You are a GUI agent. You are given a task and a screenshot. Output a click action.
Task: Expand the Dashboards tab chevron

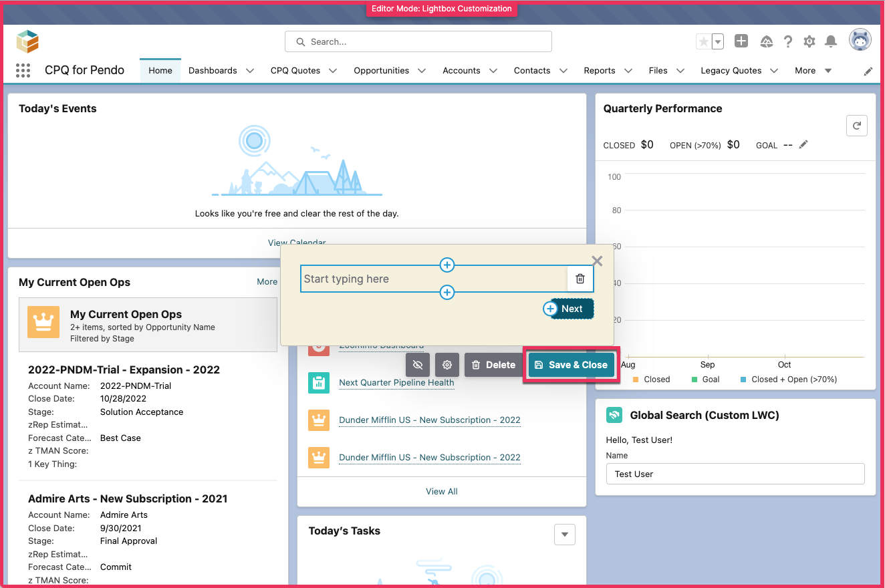tap(250, 70)
